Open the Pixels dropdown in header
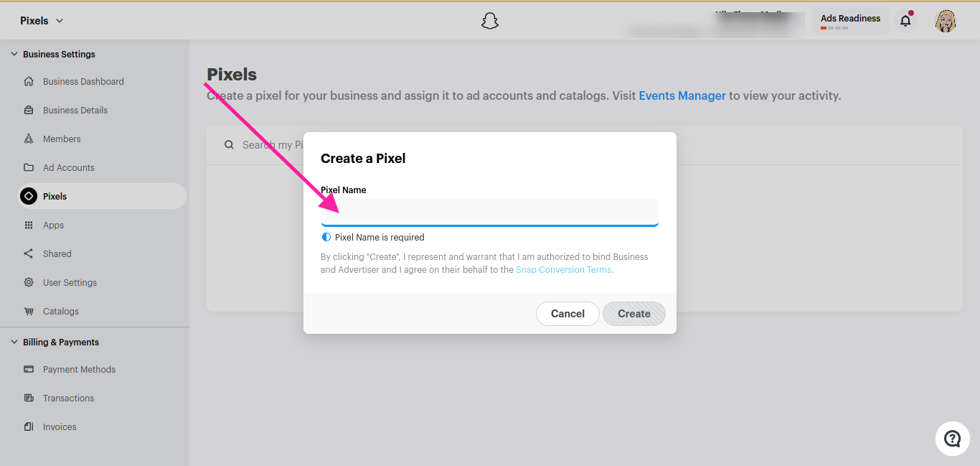Screen dimensions: 980x466 point(42,21)
